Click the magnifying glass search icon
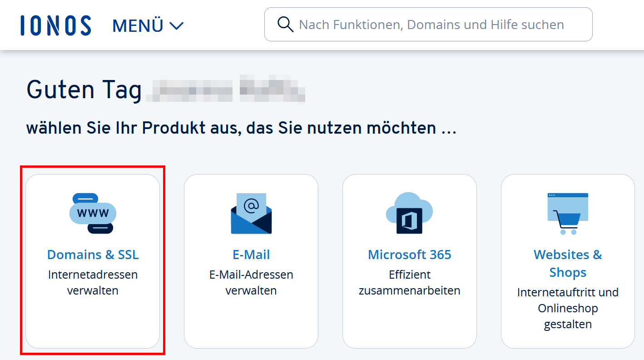 click(x=285, y=25)
